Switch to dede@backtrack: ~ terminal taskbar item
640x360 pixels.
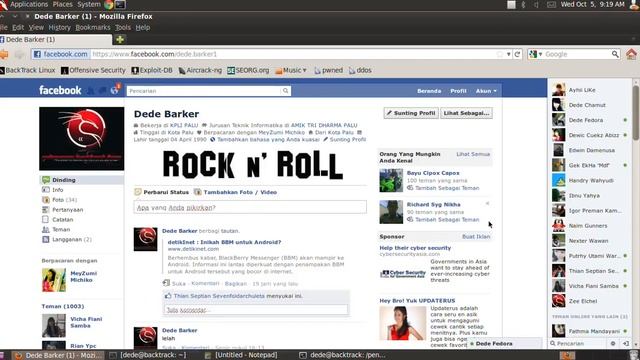click(149, 355)
